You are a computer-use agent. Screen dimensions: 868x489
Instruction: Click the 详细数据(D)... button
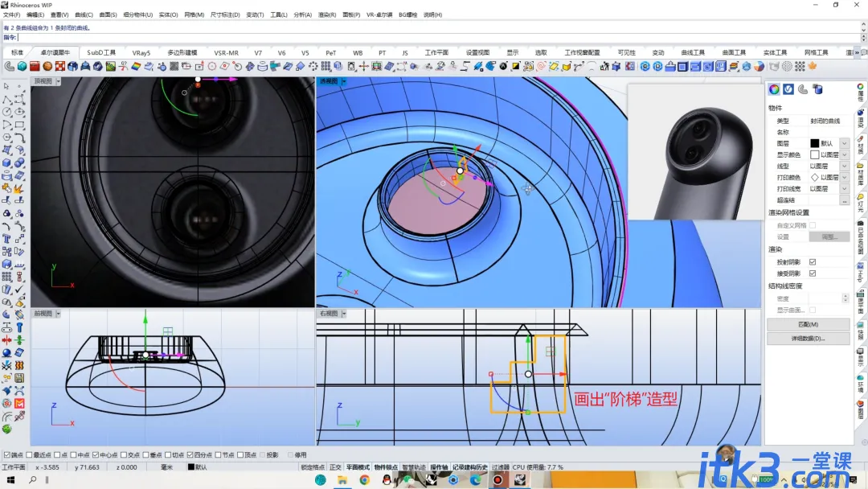click(809, 339)
